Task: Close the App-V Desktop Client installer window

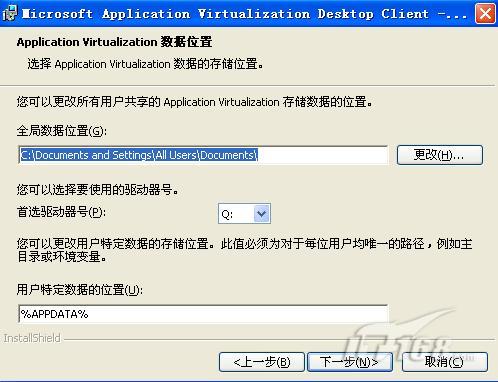Action: pyautogui.click(x=485, y=14)
